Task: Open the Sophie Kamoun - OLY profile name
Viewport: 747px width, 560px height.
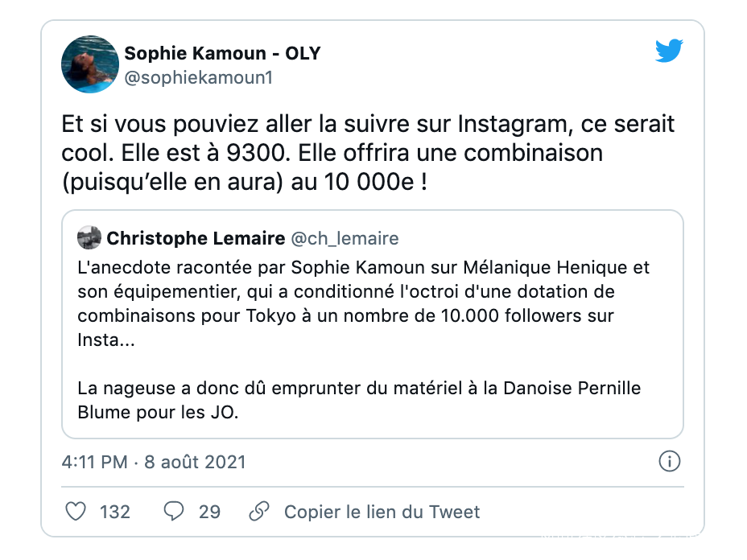Action: tap(222, 54)
